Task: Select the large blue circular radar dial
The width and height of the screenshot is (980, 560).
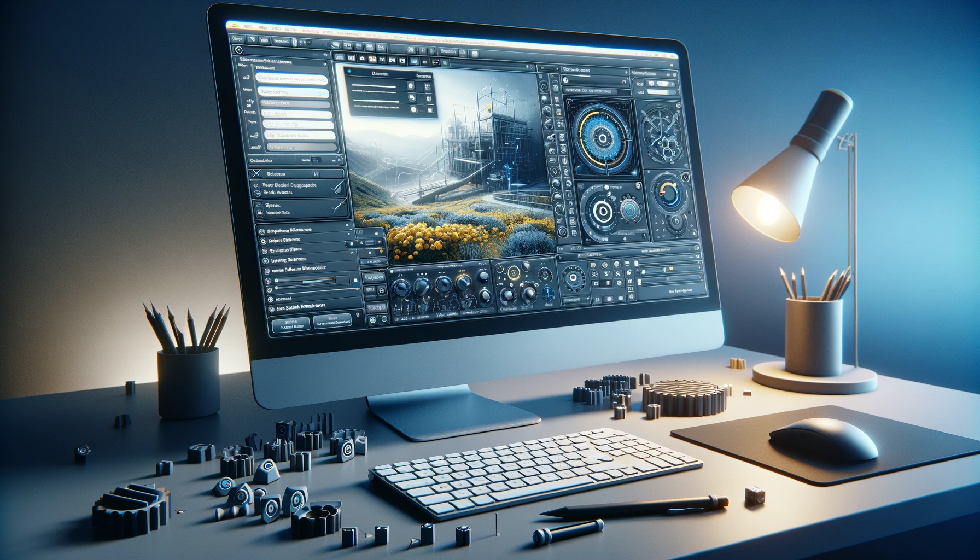Action: 600,137
